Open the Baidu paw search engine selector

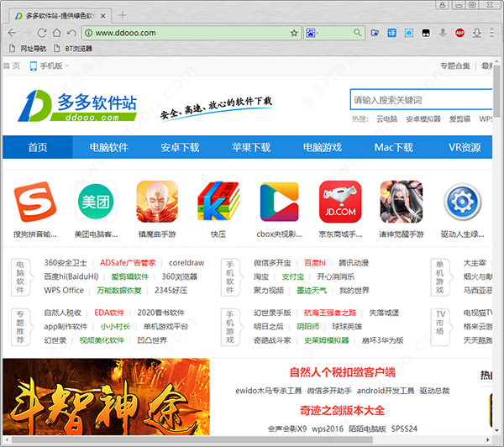click(311, 33)
